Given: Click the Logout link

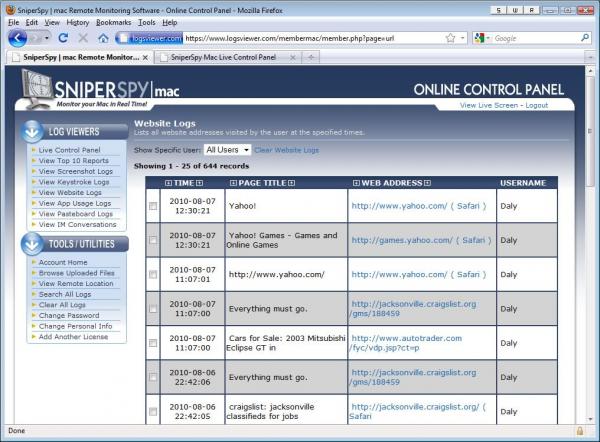Looking at the screenshot, I should pyautogui.click(x=536, y=105).
